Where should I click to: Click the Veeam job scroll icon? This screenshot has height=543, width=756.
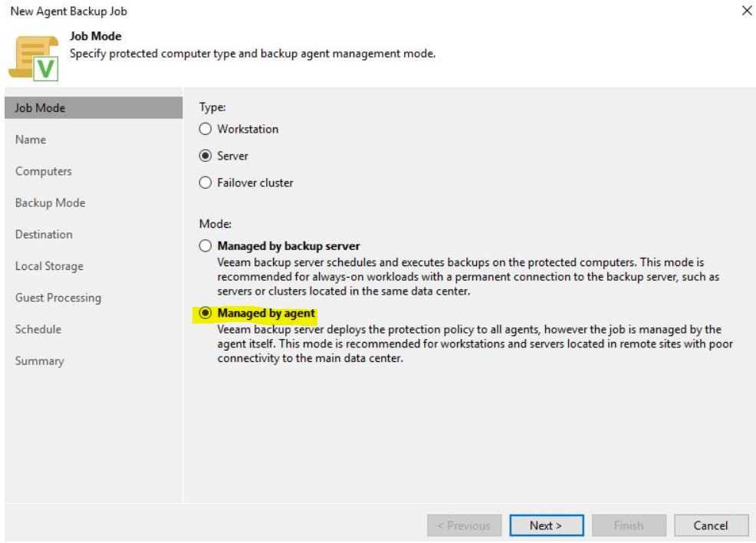tap(34, 58)
